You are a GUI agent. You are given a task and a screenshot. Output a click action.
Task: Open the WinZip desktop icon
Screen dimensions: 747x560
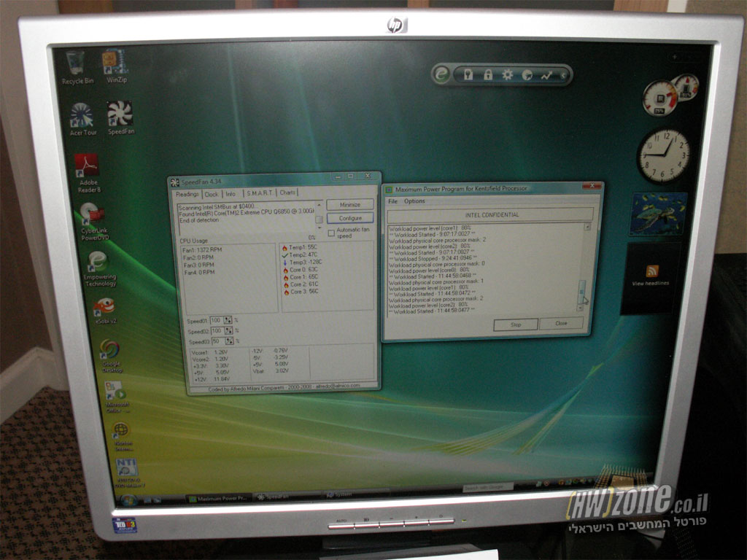[x=115, y=66]
